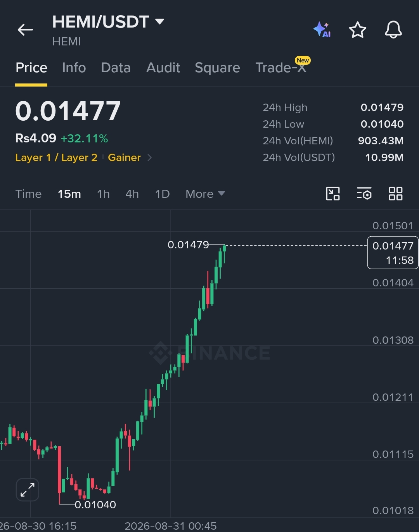Expand chart to fullscreen with arrows icon

point(28,490)
